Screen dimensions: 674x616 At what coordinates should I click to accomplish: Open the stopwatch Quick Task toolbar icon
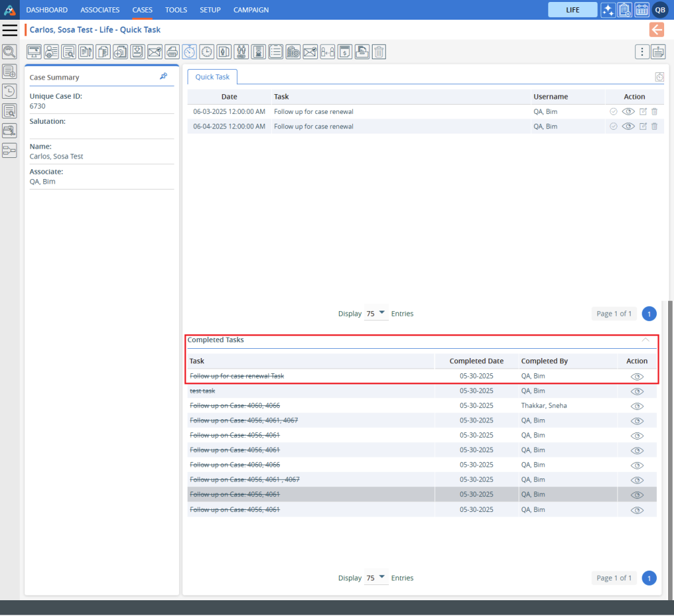190,52
